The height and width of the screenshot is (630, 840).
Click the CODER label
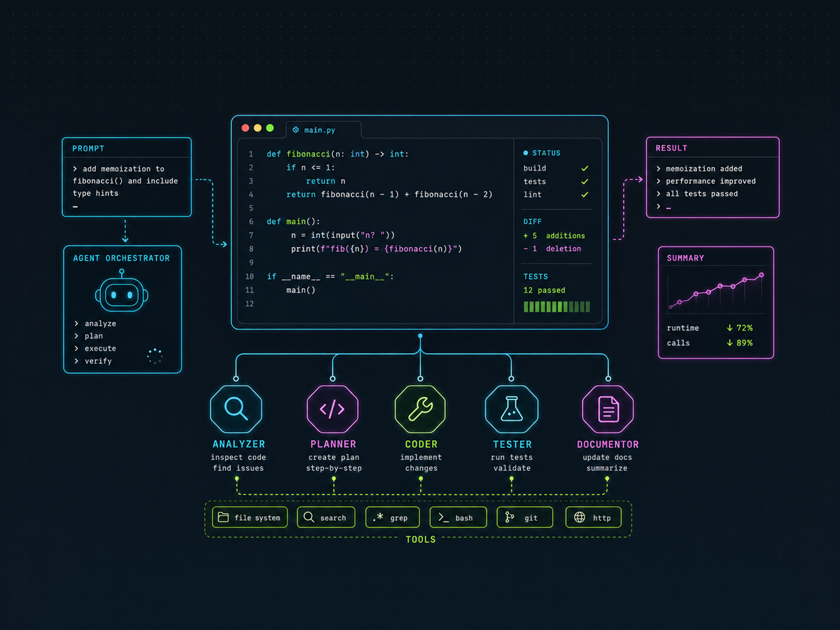coord(421,444)
